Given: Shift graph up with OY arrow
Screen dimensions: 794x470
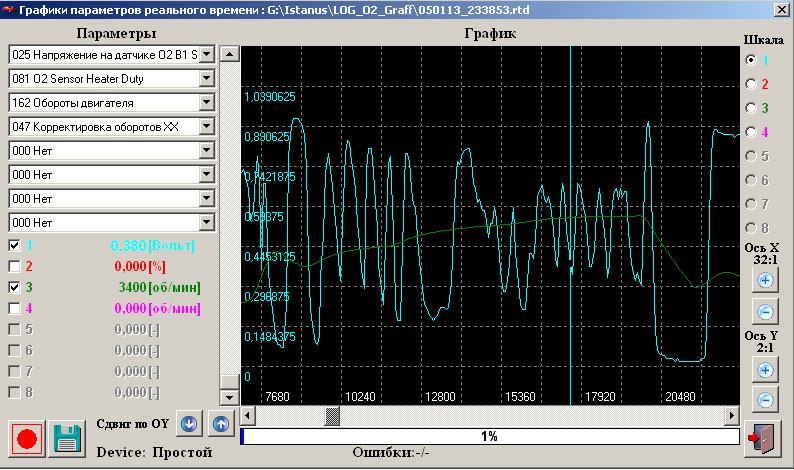Looking at the screenshot, I should pyautogui.click(x=220, y=422).
